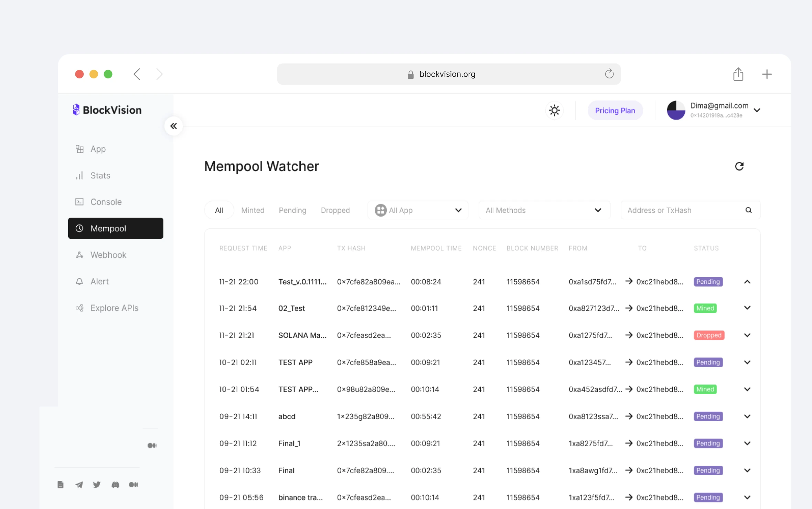Expand the SOLANA Ma... transaction row

coord(747,335)
